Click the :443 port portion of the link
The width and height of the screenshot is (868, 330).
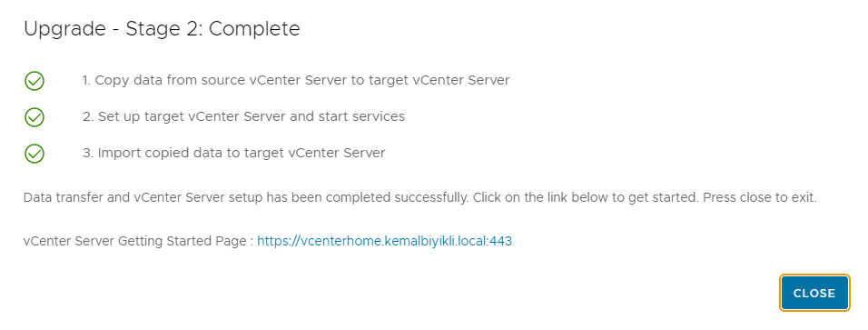500,241
